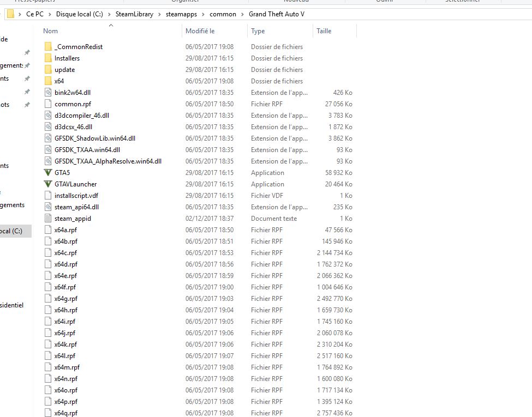
Task: Navigate to Disque local (C:) breadcrumb
Action: pyautogui.click(x=80, y=14)
